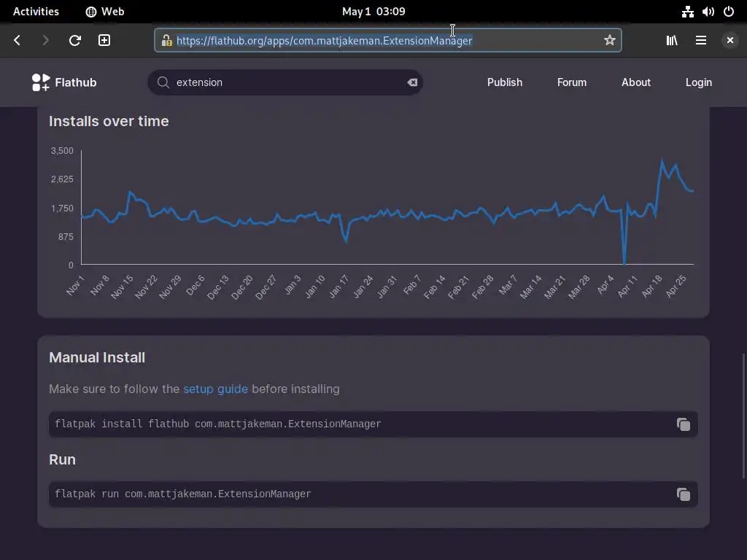Bookmark this page with the star
The height and width of the screenshot is (560, 747).
pyautogui.click(x=609, y=41)
